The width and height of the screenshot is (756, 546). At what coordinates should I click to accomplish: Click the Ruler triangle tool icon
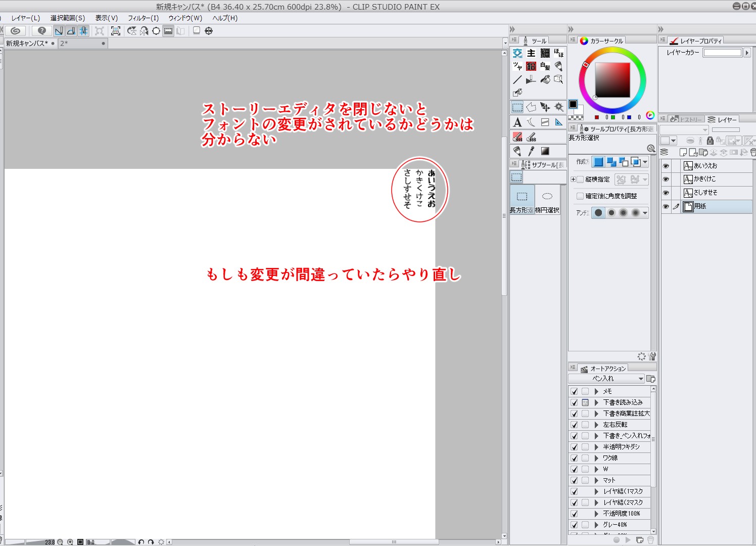tap(558, 122)
